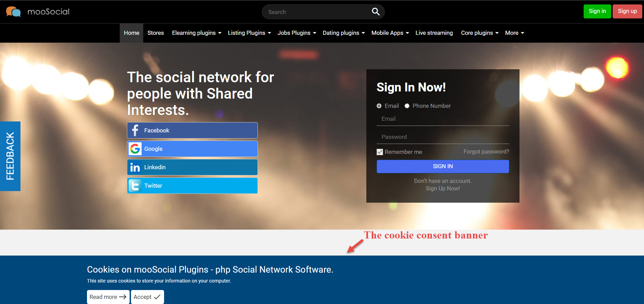The width and height of the screenshot is (644, 304).
Task: Expand the Listing Plugins dropdown
Action: [x=249, y=33]
